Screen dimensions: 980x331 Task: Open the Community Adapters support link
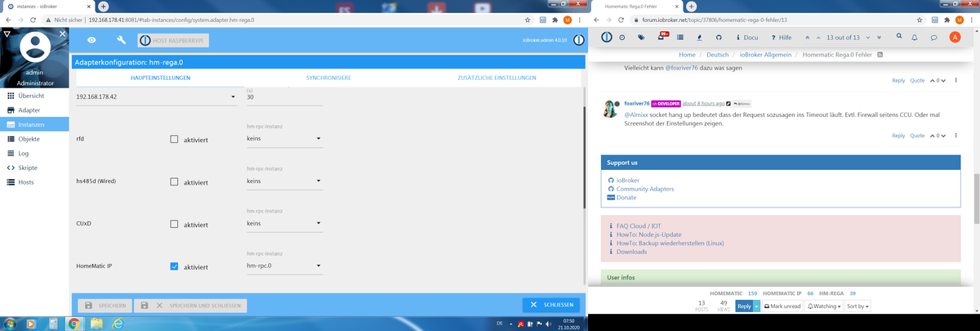645,189
